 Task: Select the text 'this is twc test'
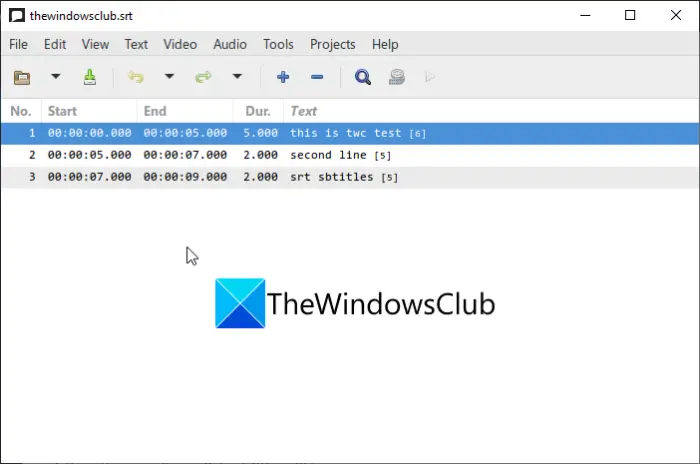coord(346,133)
